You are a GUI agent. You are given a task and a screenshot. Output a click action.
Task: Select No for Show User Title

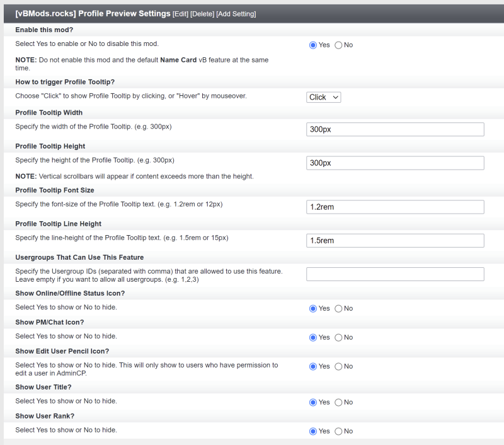tap(338, 403)
